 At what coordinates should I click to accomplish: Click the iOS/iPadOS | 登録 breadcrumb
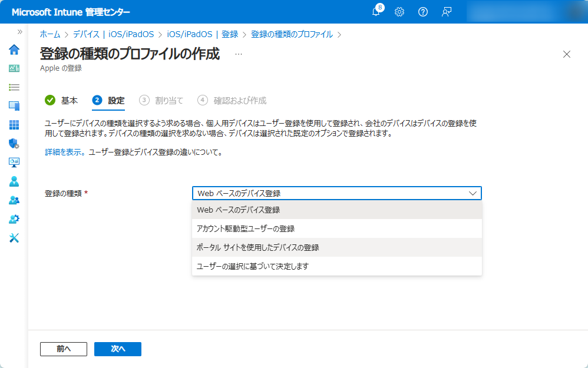203,34
